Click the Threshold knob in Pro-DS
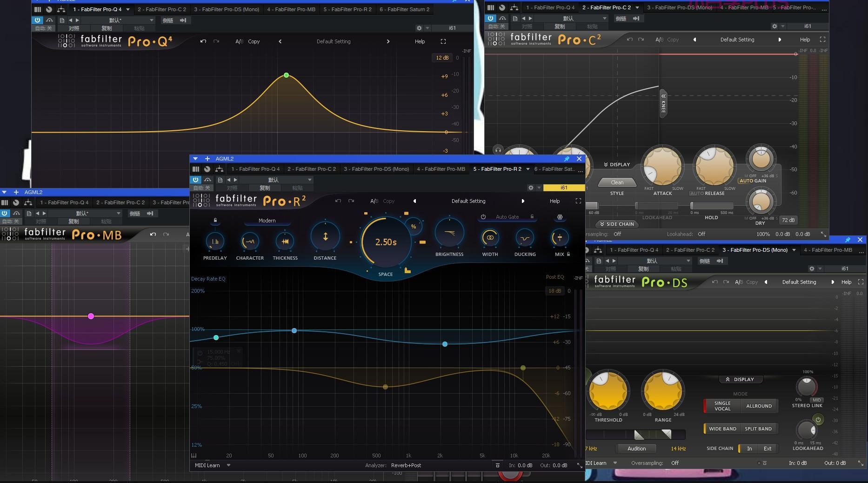868x483 pixels. pos(608,391)
